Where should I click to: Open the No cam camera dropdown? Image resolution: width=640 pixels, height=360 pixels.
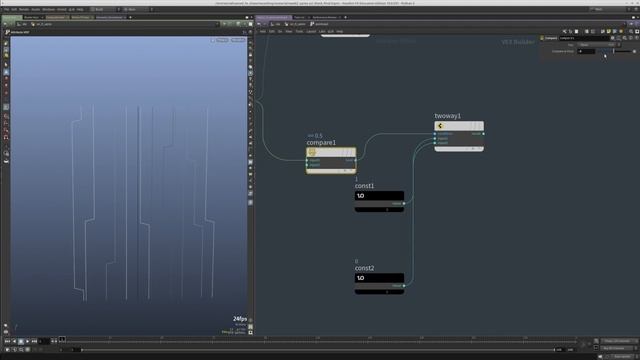click(x=238, y=40)
